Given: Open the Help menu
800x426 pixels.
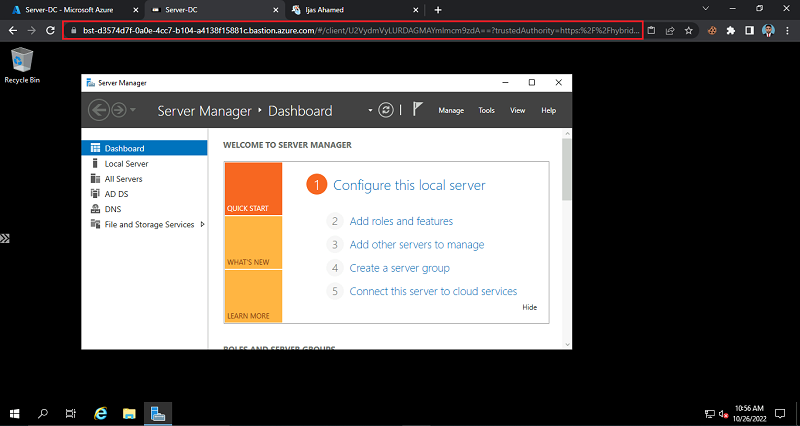Looking at the screenshot, I should point(548,110).
